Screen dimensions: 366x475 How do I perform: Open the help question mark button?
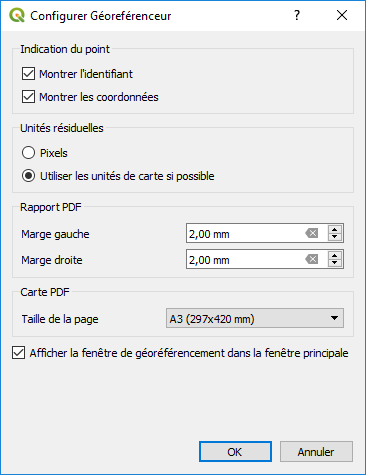[x=297, y=15]
